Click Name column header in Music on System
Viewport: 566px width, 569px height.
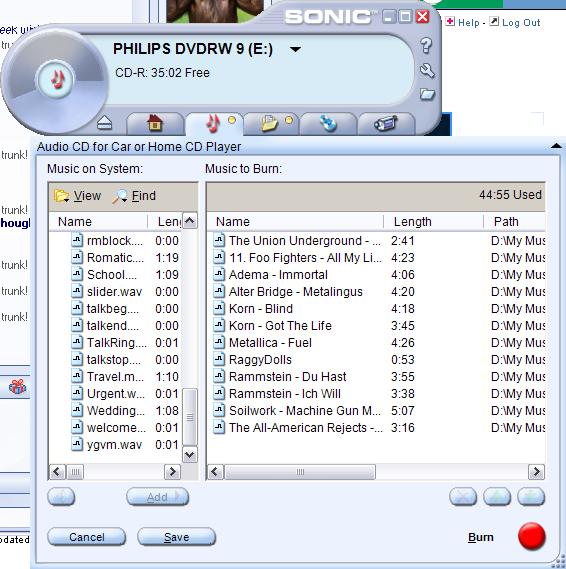[98, 222]
